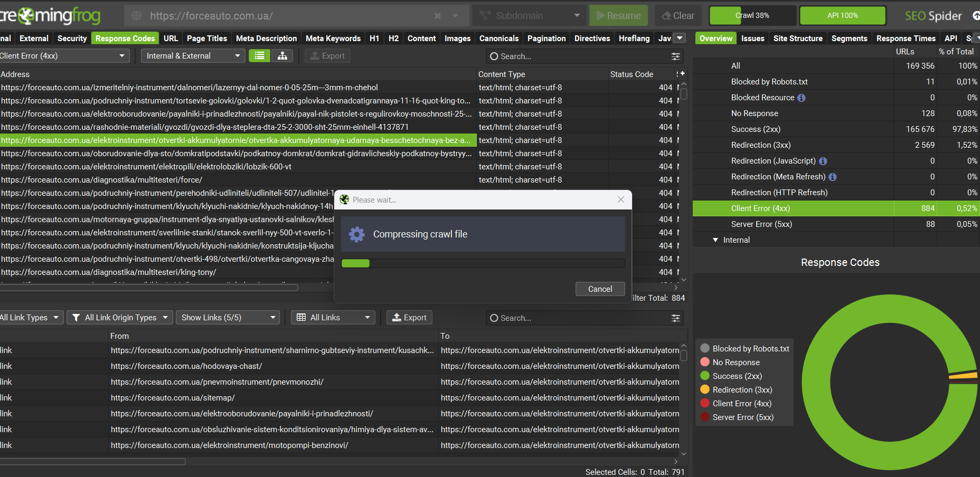This screenshot has width=980, height=477.
Task: Click the upper table Search field
Action: (578, 56)
